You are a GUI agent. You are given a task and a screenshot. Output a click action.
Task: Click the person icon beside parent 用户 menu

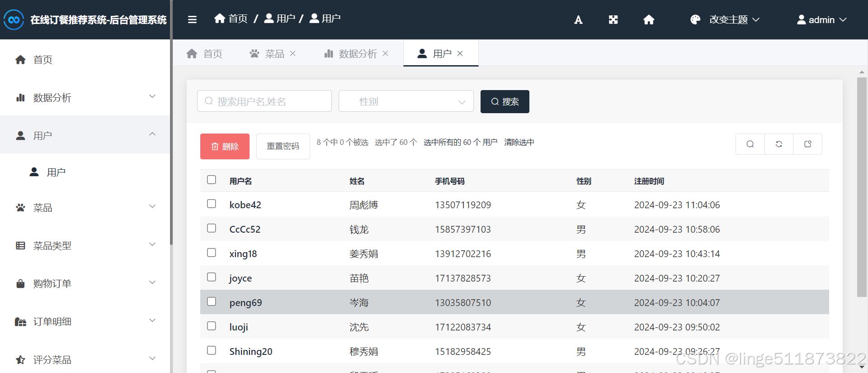point(20,135)
